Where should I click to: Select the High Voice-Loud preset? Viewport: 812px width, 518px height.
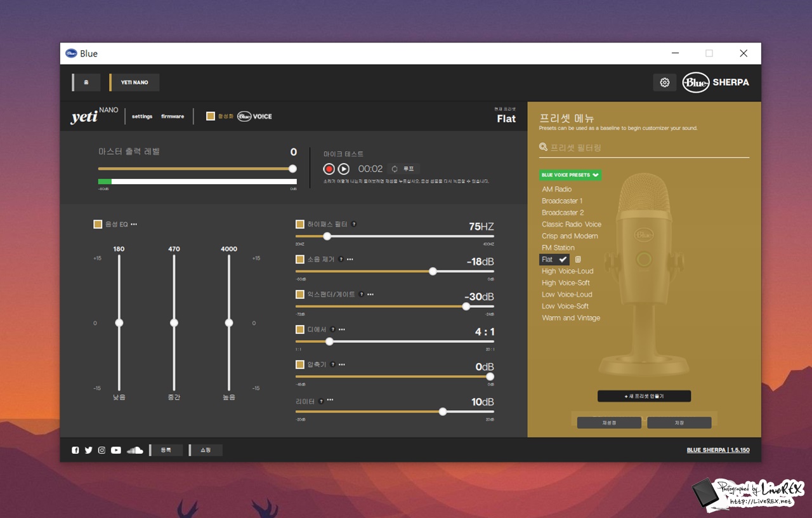click(568, 271)
